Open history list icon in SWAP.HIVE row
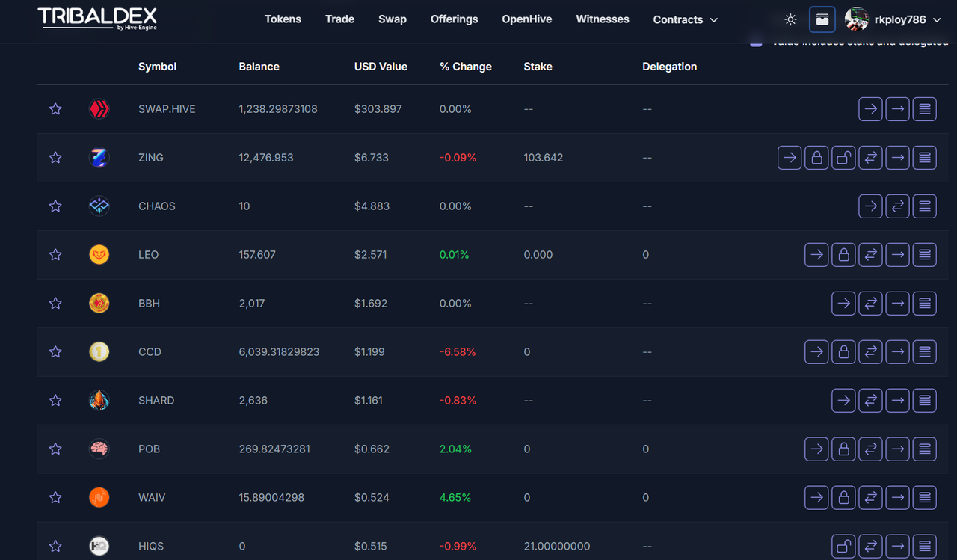Screen dimensions: 957x560 point(924,109)
